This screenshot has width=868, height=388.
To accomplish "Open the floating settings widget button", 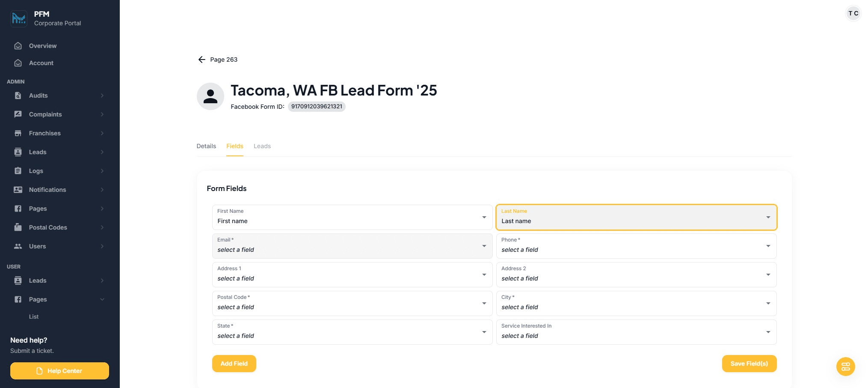I will 845,367.
